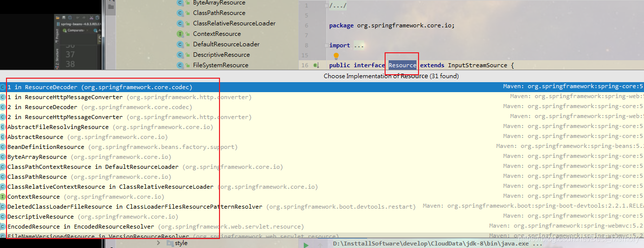Close the Comparator editor tab
644x248 pixels.
(87, 30)
